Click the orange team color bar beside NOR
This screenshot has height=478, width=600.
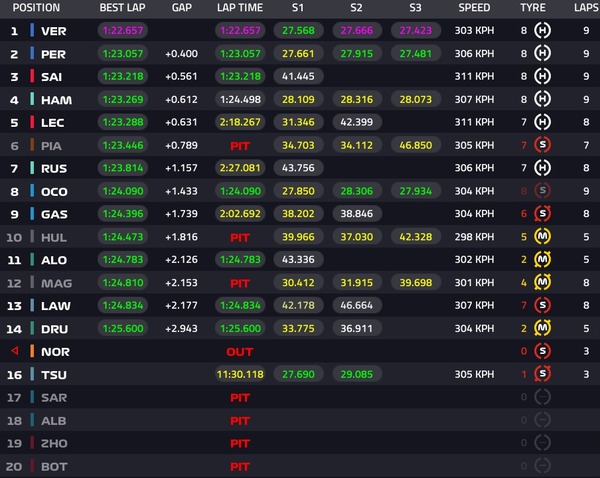(32, 351)
